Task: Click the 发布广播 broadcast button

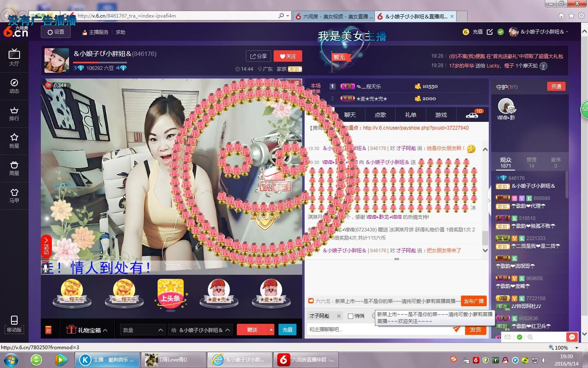Action: coord(474,301)
